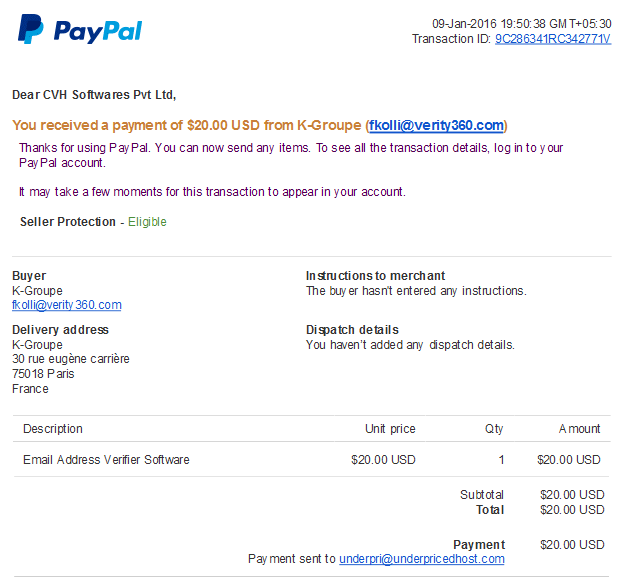Screen dimensions: 620x583
Task: Click the PayPal logo icon
Action: [x=30, y=29]
